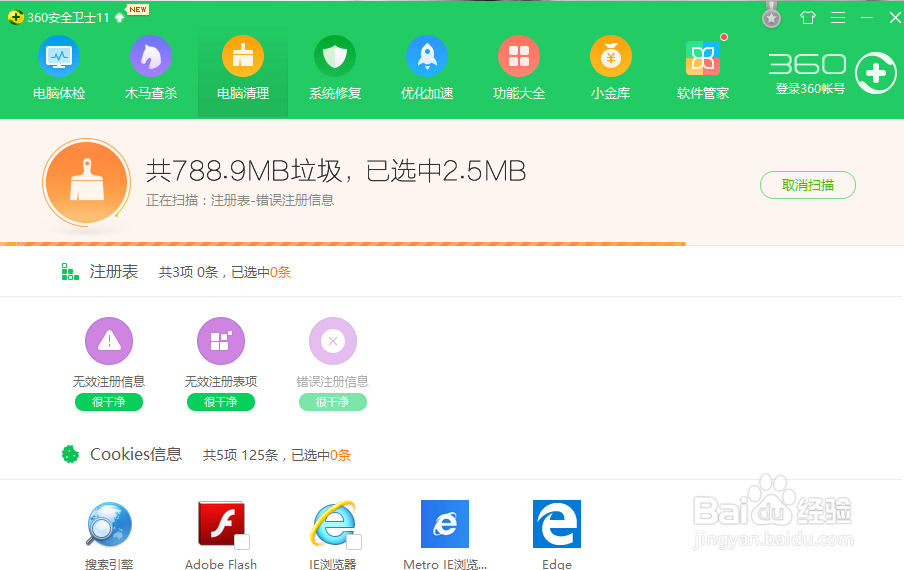Select the IE浏览器 cookies icon

(333, 524)
